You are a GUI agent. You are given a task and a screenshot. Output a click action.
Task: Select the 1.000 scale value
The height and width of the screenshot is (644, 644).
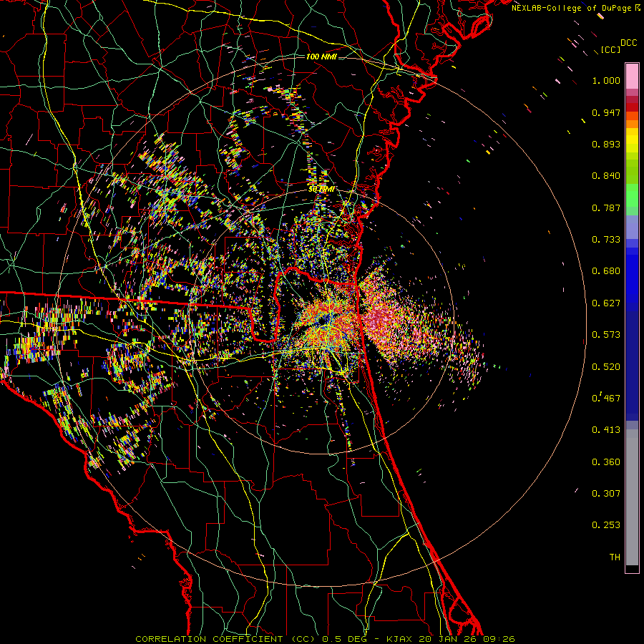coord(606,80)
